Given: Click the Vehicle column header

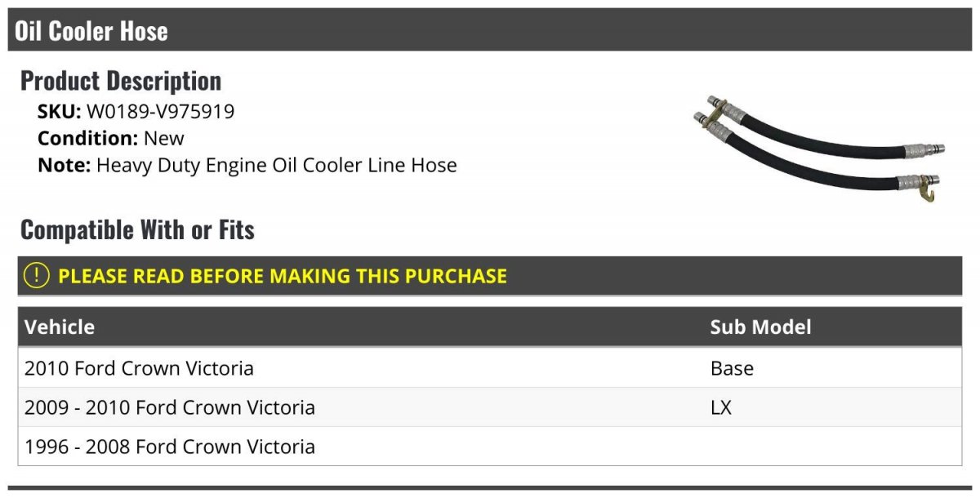Looking at the screenshot, I should point(60,327).
